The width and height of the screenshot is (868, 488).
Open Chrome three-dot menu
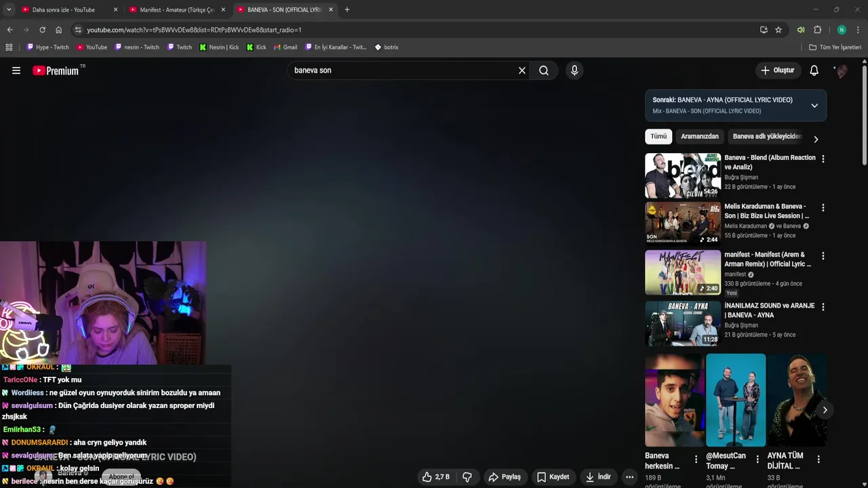[858, 30]
